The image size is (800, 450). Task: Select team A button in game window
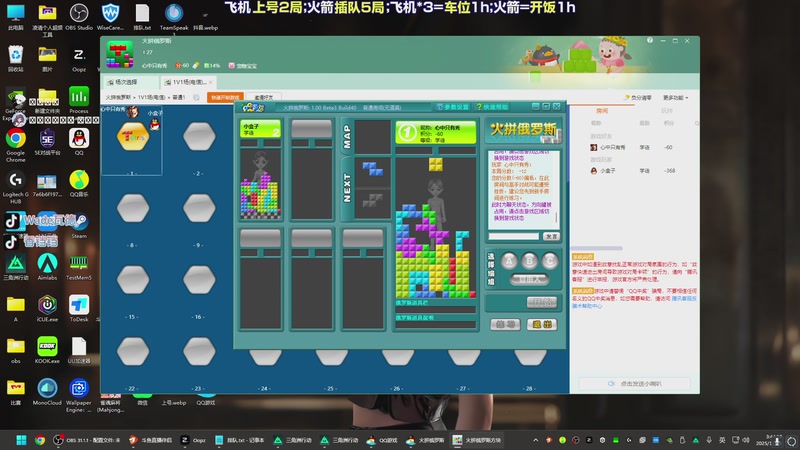tap(509, 261)
